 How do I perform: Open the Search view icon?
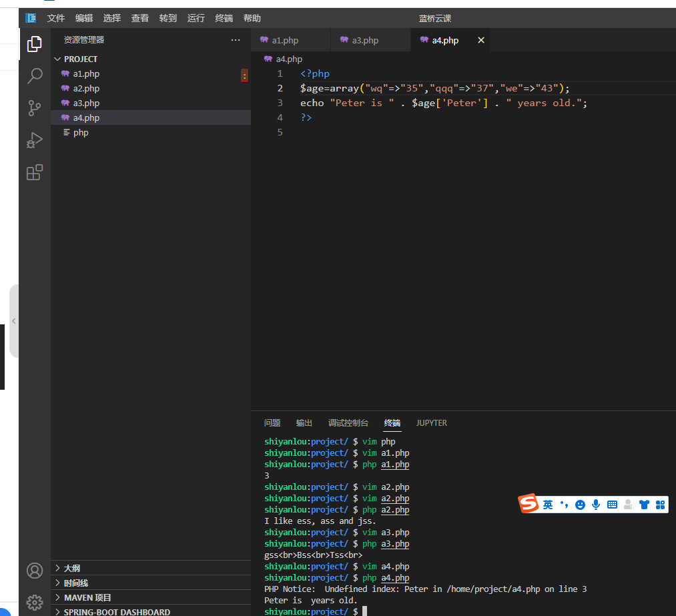(34, 76)
